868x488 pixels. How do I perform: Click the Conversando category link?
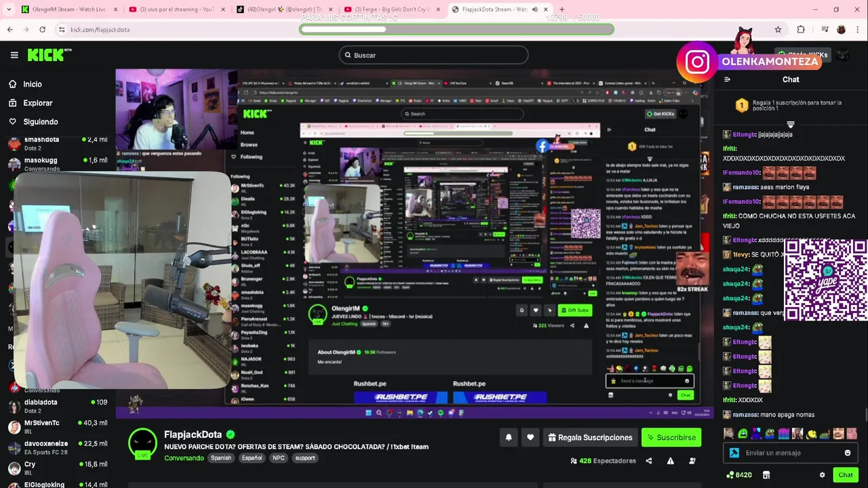pos(184,458)
